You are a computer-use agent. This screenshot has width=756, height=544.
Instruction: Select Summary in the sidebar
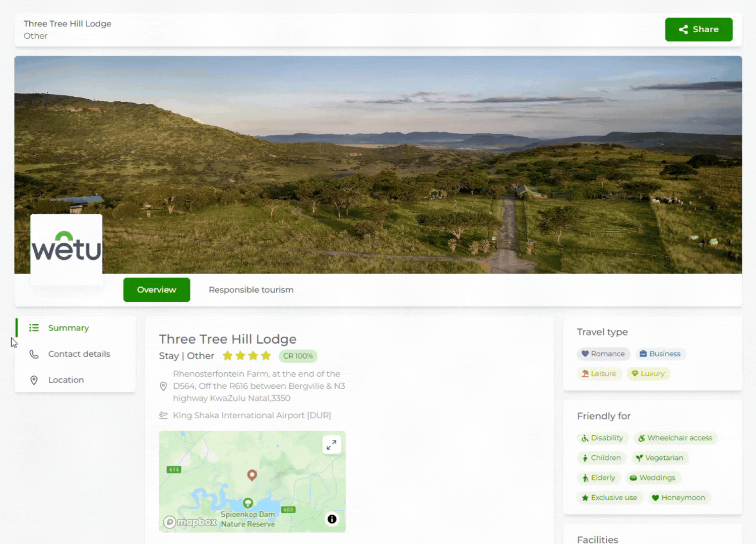69,328
